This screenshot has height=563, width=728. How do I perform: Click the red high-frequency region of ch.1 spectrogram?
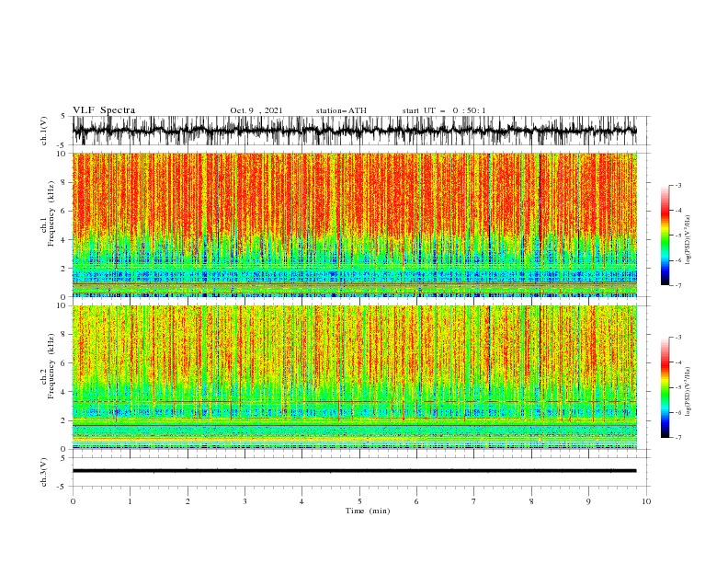pyautogui.click(x=354, y=193)
